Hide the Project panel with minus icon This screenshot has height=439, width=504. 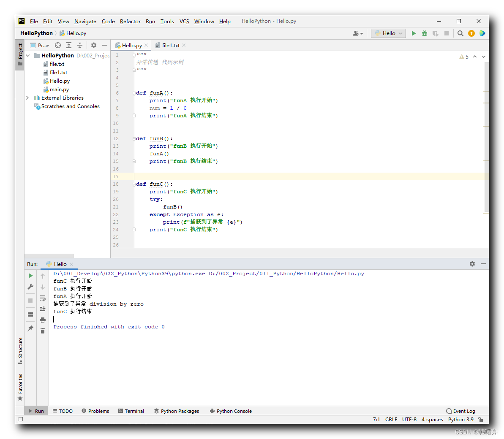click(x=104, y=45)
